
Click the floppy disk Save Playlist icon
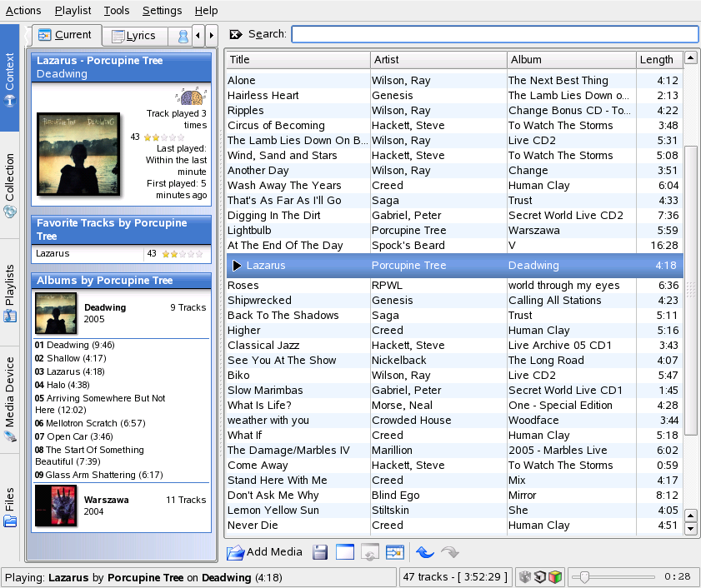tap(320, 551)
